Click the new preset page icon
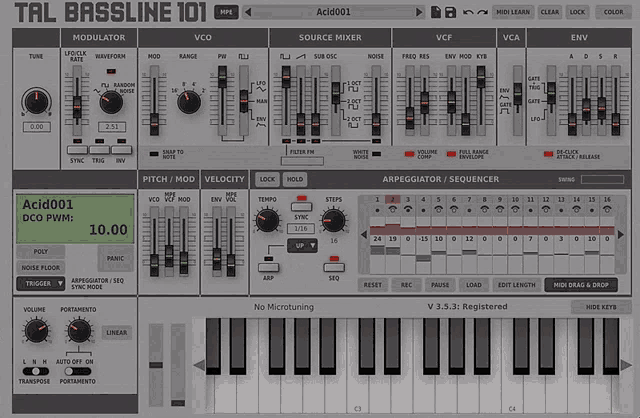 (436, 12)
